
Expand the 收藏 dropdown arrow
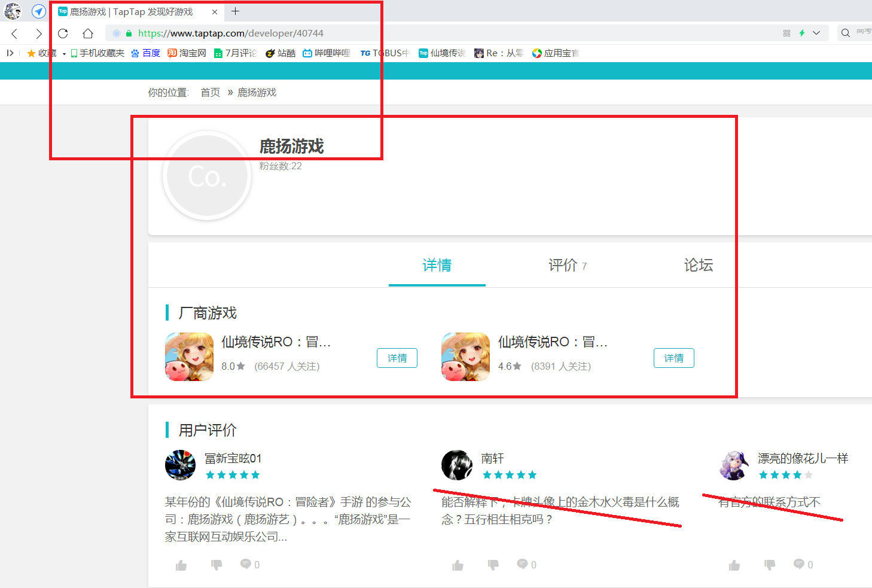[64, 54]
